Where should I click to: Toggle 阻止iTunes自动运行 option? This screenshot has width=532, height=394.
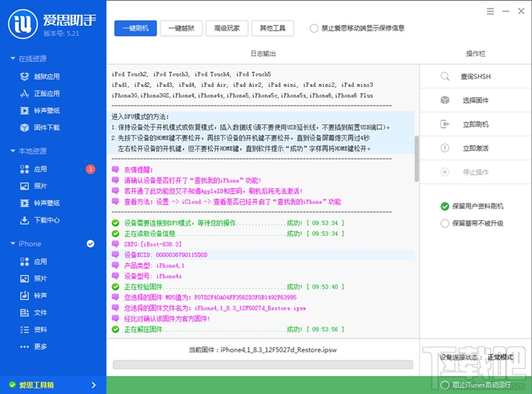[444, 385]
